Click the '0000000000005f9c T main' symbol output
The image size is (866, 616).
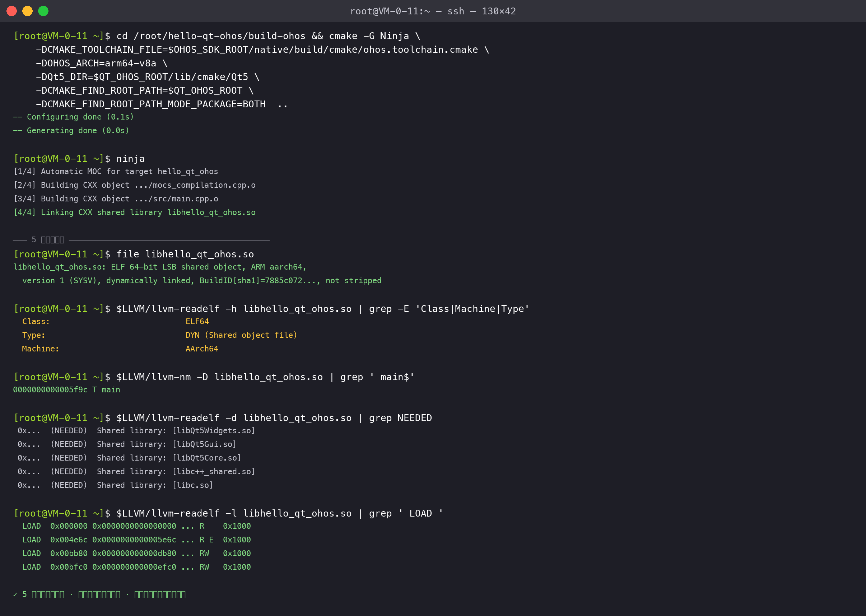(x=67, y=390)
